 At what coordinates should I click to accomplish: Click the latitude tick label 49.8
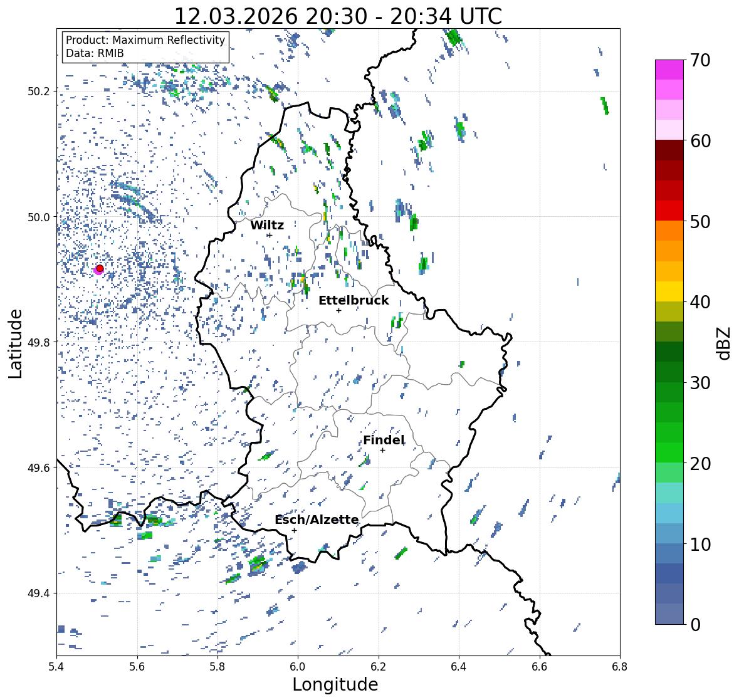(39, 342)
